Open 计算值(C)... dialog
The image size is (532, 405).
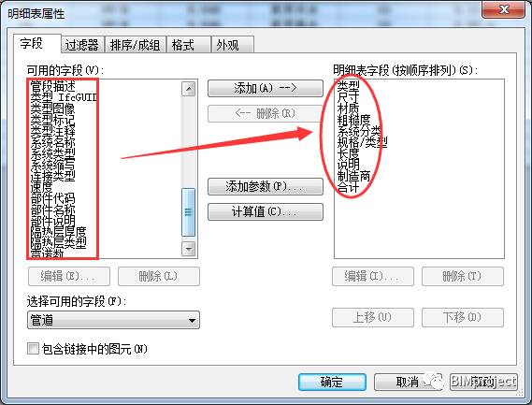coord(266,211)
